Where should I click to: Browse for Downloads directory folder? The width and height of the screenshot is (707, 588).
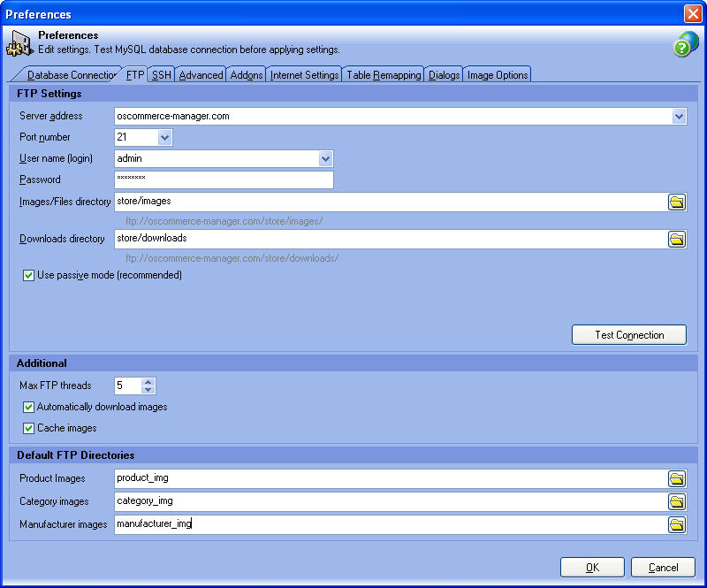pos(677,240)
